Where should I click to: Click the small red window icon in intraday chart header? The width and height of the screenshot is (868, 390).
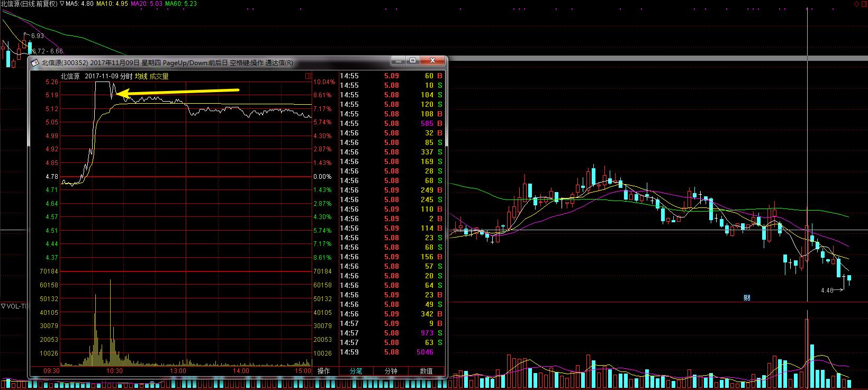click(308, 76)
